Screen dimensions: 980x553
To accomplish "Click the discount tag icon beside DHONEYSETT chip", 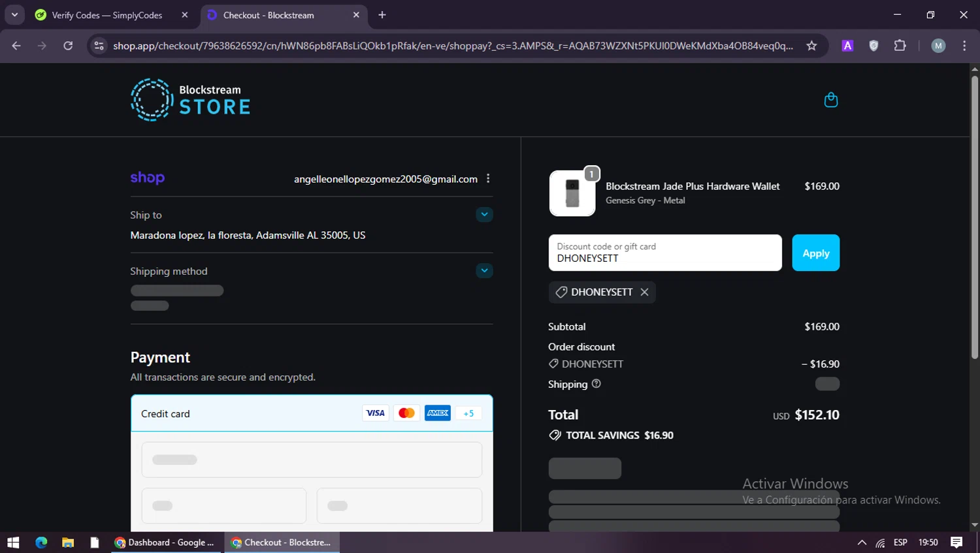I will [561, 292].
